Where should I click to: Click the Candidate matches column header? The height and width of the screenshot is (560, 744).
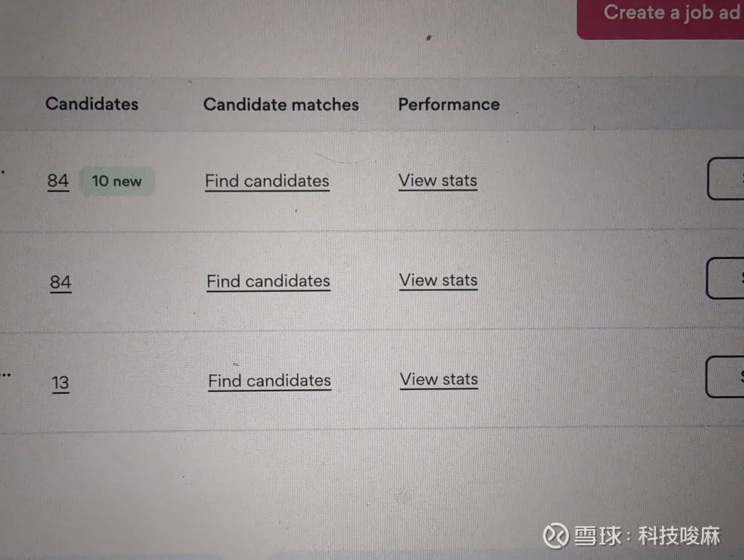[281, 105]
